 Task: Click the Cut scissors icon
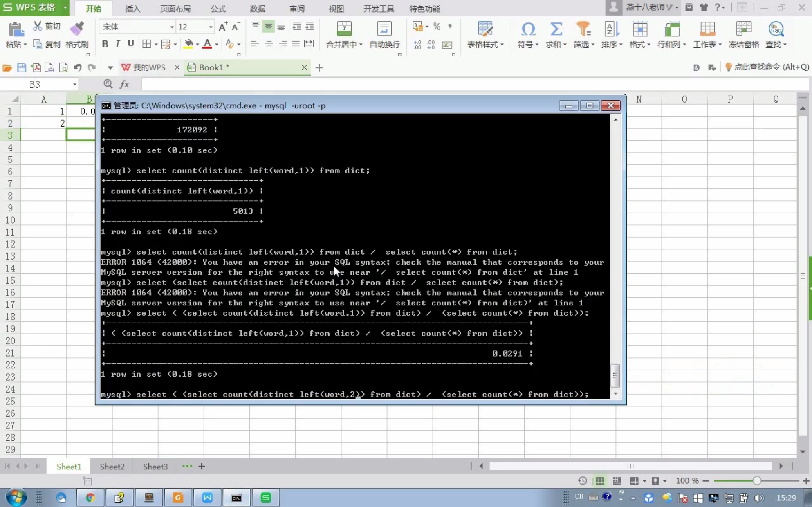point(38,26)
